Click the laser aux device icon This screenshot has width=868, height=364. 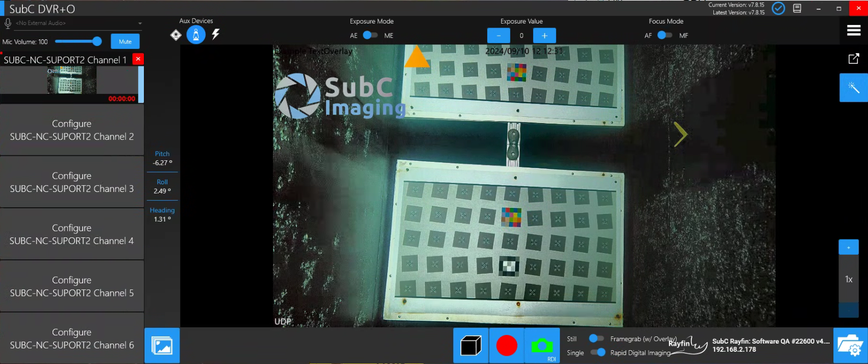pyautogui.click(x=176, y=35)
